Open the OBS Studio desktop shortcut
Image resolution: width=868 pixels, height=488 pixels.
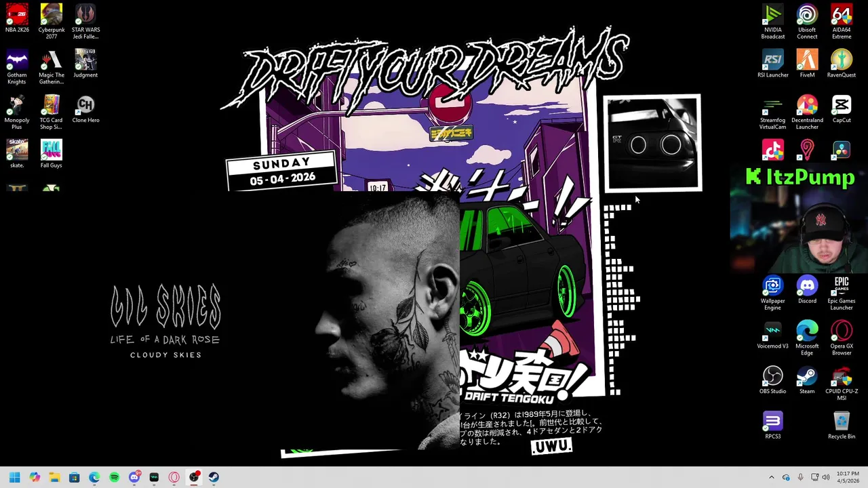point(772,380)
